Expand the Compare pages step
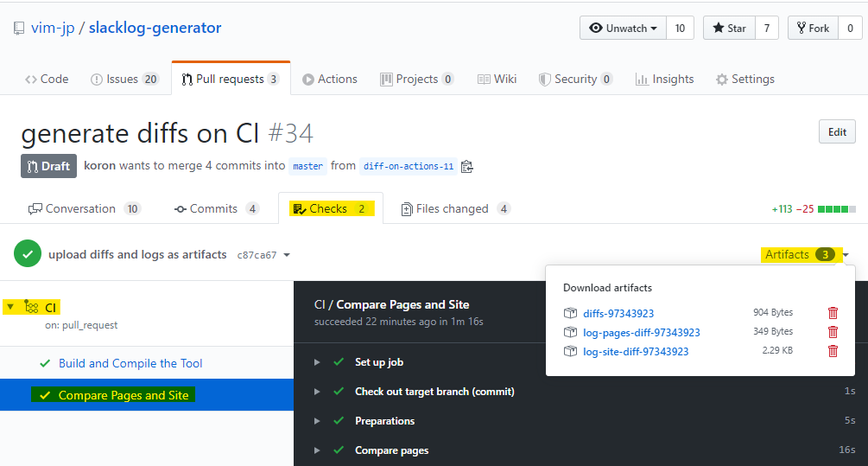 coord(317,450)
